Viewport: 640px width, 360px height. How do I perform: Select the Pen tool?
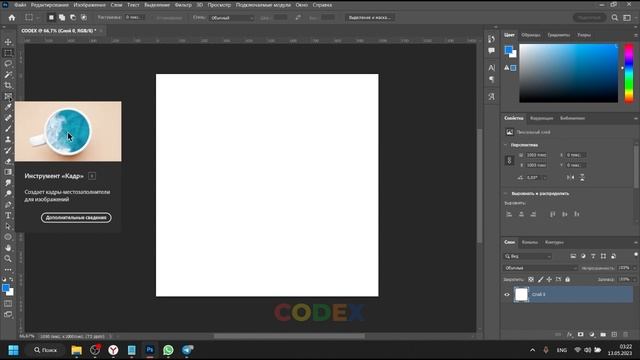8,204
